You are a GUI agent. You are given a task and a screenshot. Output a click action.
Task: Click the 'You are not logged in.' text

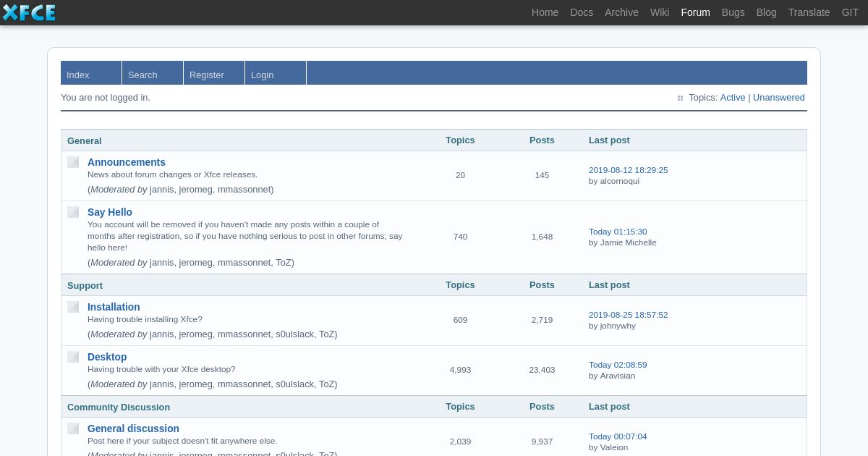[106, 98]
